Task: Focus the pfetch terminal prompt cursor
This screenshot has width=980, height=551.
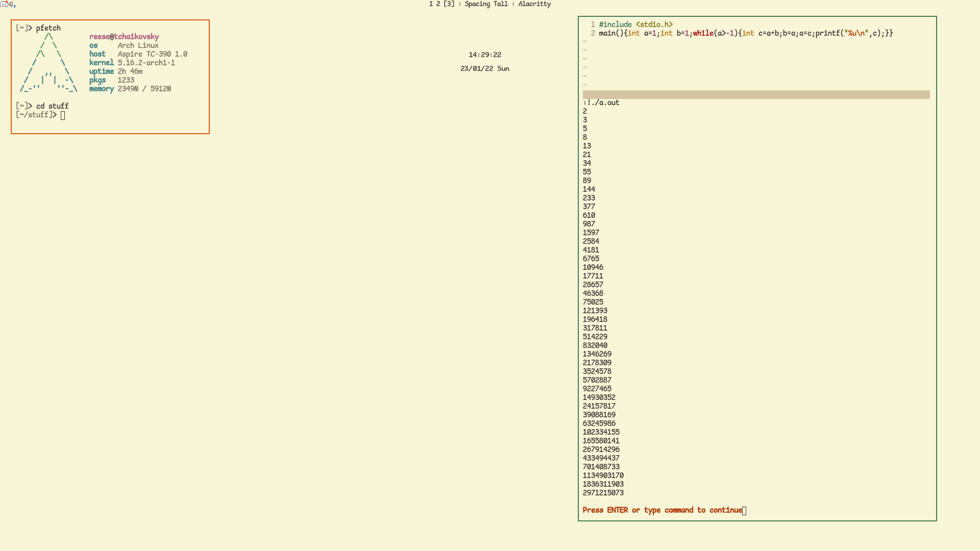Action: pos(63,115)
